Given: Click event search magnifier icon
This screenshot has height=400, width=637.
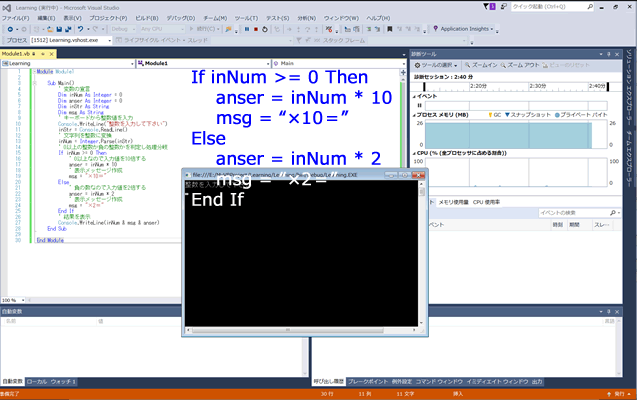Looking at the screenshot, I should pyautogui.click(x=613, y=213).
